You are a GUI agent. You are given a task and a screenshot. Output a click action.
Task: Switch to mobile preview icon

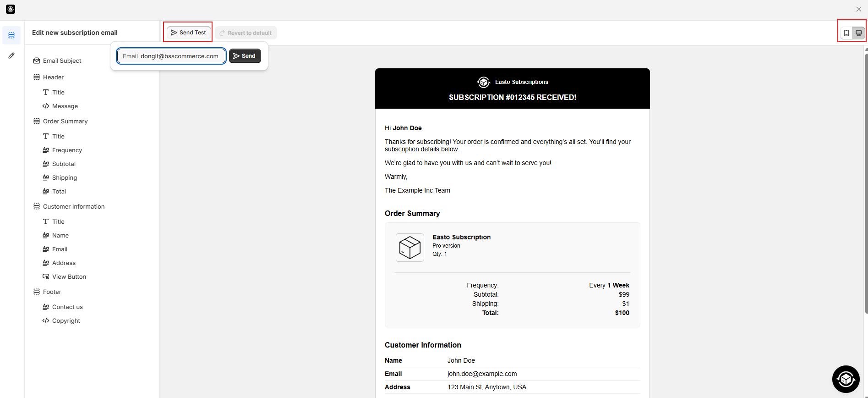click(x=846, y=33)
